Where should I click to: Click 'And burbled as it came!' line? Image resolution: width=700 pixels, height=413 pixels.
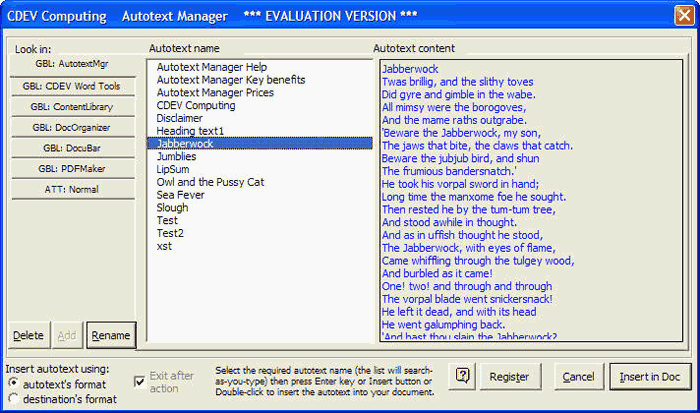pos(437,273)
